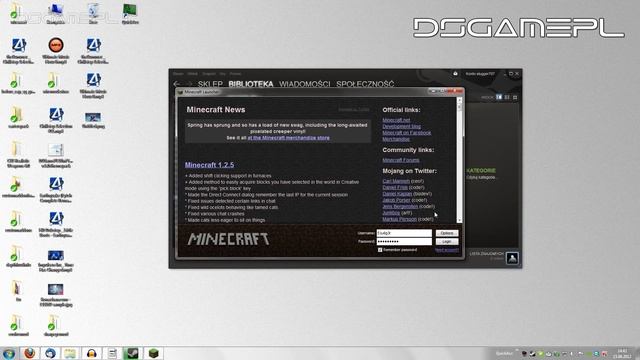This screenshot has width=640, height=360.
Task: Select the grid view icon in Steam library
Action: (x=515, y=97)
